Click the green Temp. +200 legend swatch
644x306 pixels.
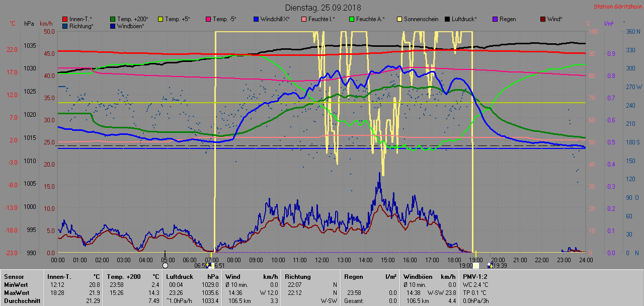pos(113,19)
